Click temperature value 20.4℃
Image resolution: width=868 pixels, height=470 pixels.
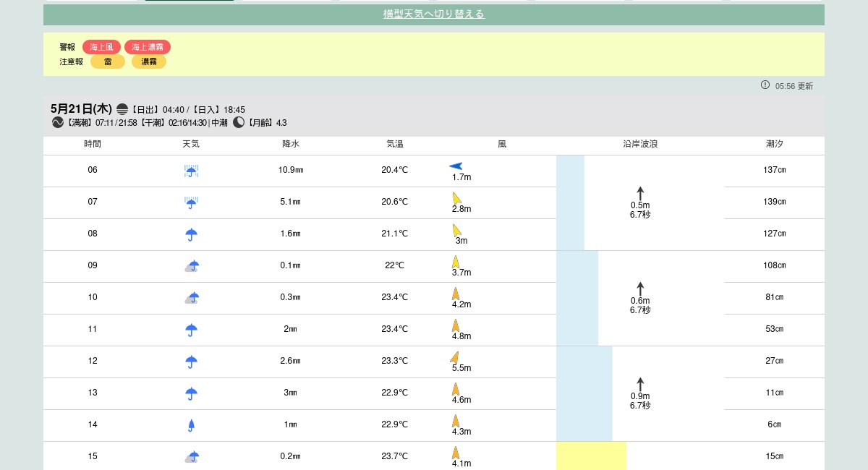pyautogui.click(x=395, y=170)
